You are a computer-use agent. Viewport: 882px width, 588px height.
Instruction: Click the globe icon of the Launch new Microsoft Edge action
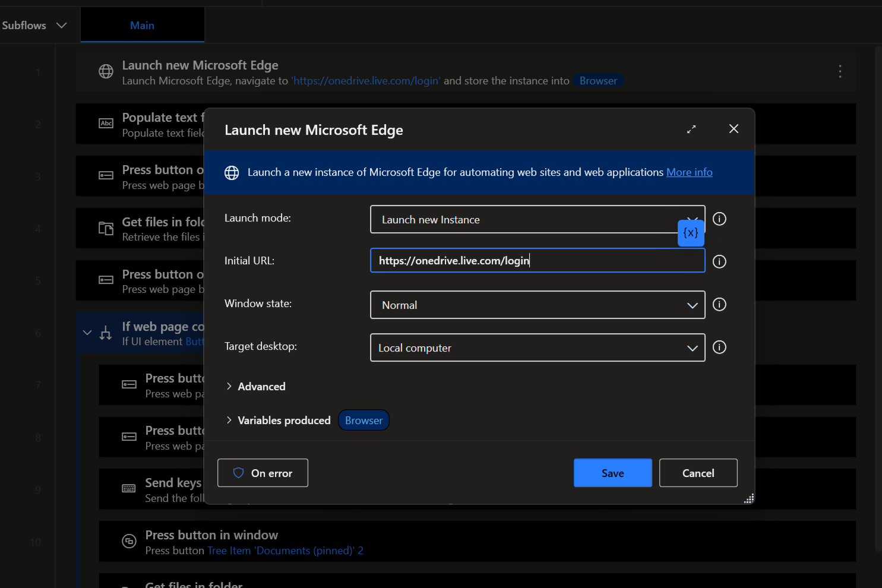(106, 72)
